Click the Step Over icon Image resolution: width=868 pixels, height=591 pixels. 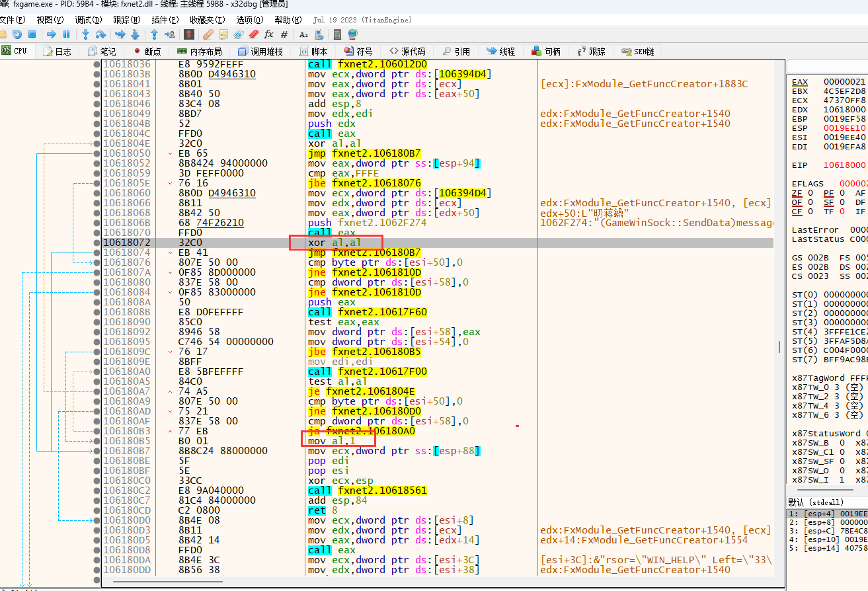(x=100, y=34)
